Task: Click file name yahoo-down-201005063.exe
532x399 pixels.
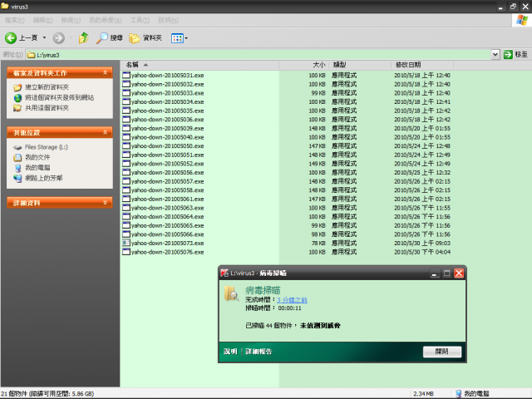Action: [168, 208]
